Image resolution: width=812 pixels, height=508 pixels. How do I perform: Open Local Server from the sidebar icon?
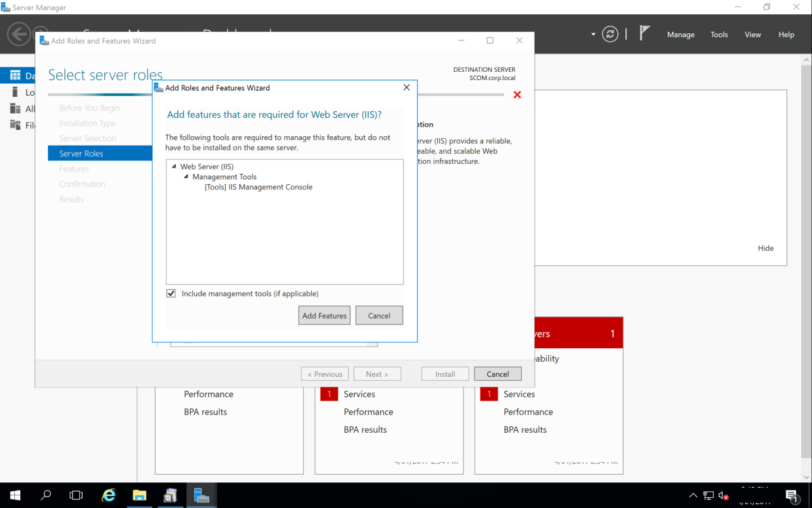coord(15,91)
